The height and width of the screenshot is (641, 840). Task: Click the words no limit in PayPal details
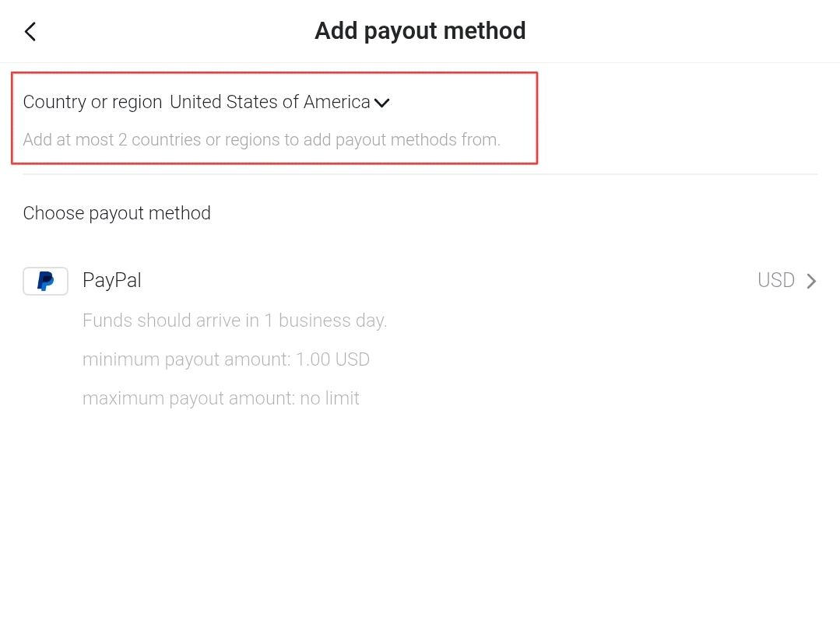pos(329,398)
